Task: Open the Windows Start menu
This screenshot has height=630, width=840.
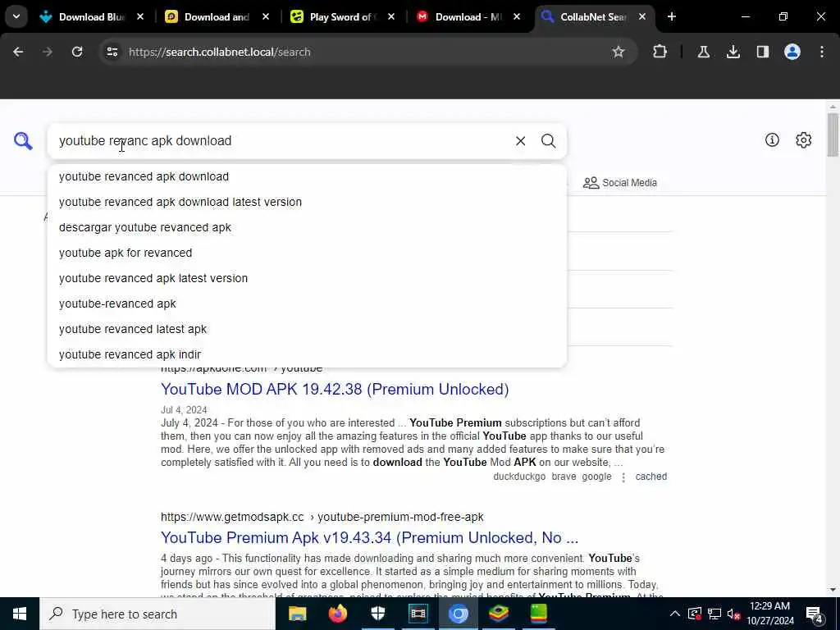Action: pyautogui.click(x=20, y=614)
